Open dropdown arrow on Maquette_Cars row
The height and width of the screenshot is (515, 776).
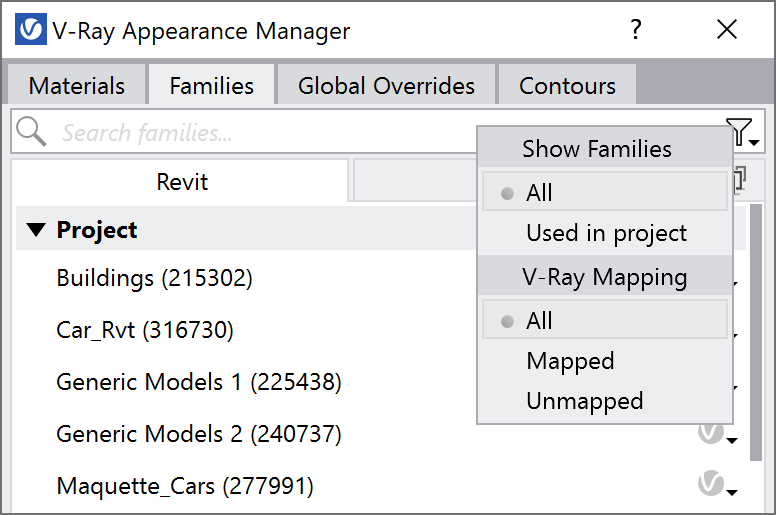pos(732,492)
